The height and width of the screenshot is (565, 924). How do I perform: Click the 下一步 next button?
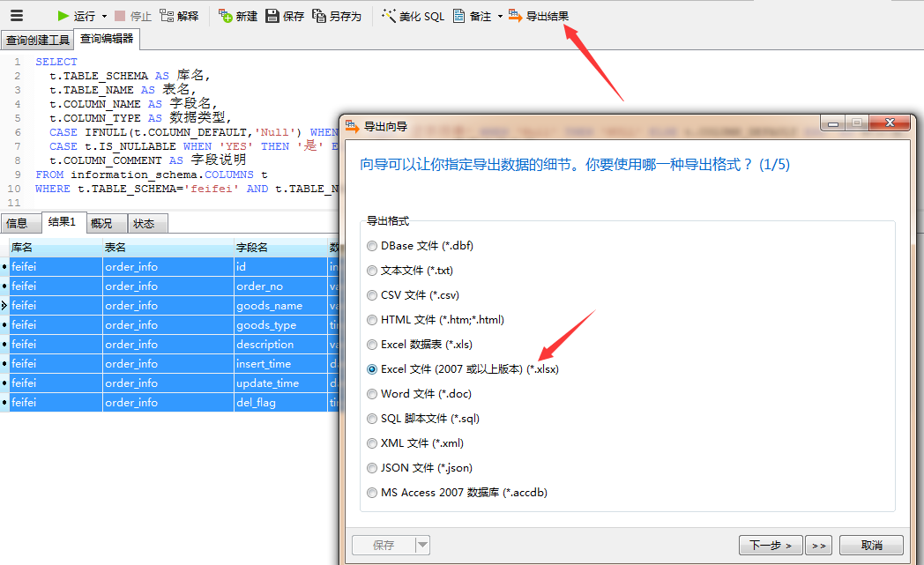(x=770, y=545)
